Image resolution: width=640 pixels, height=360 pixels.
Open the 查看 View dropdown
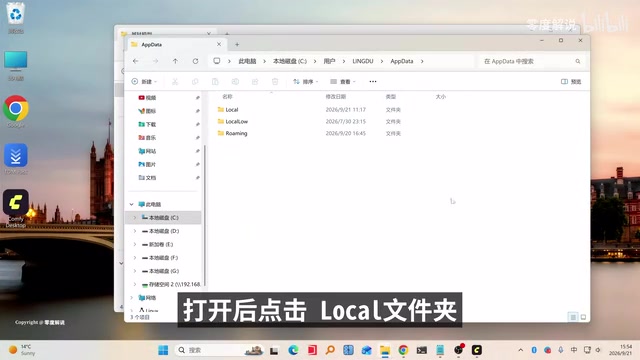[x=343, y=82]
